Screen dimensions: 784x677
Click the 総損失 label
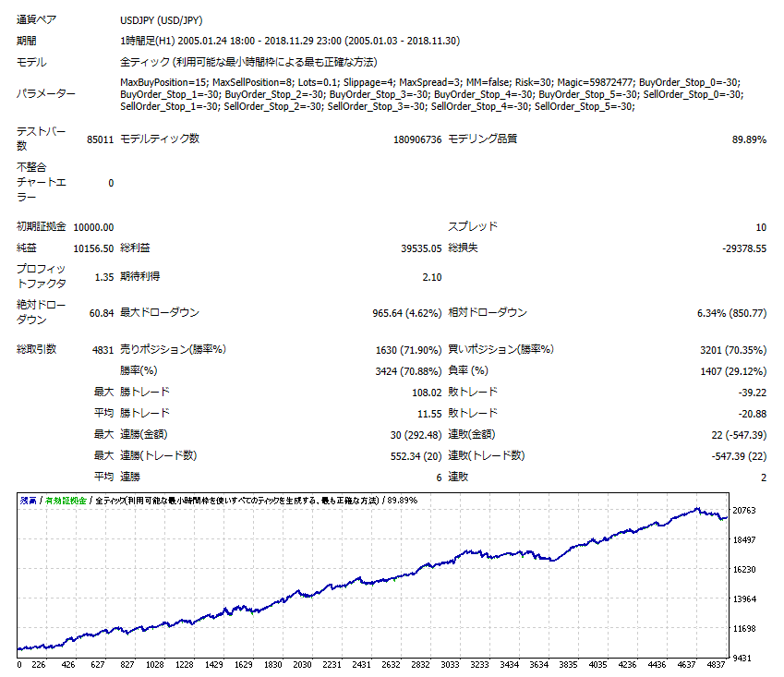click(x=463, y=248)
